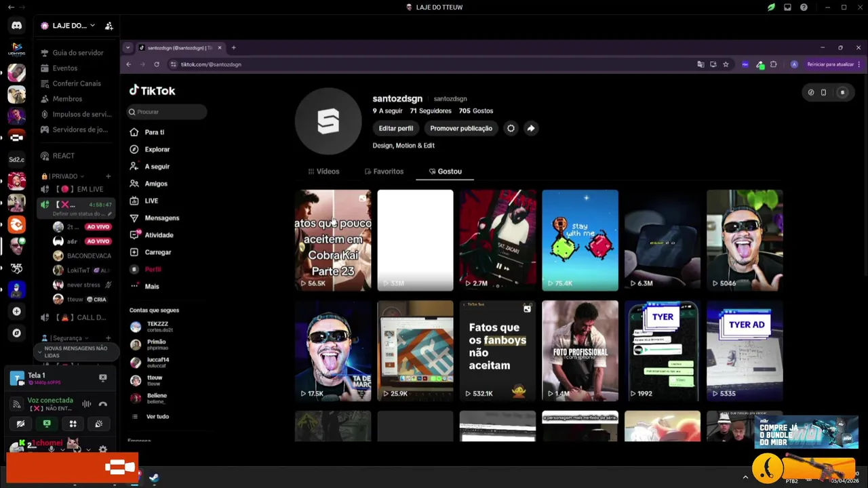Open Mensagens in TikTok sidebar

point(154,218)
